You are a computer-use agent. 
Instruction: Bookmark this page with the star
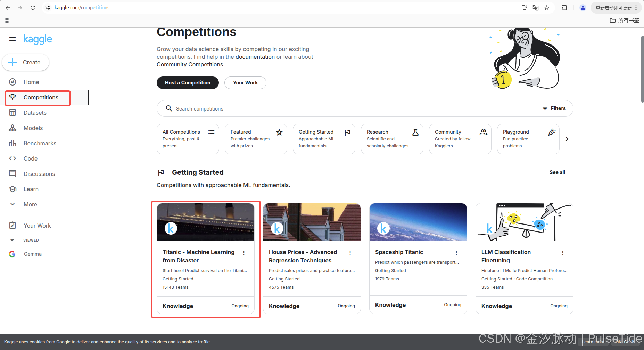547,8
